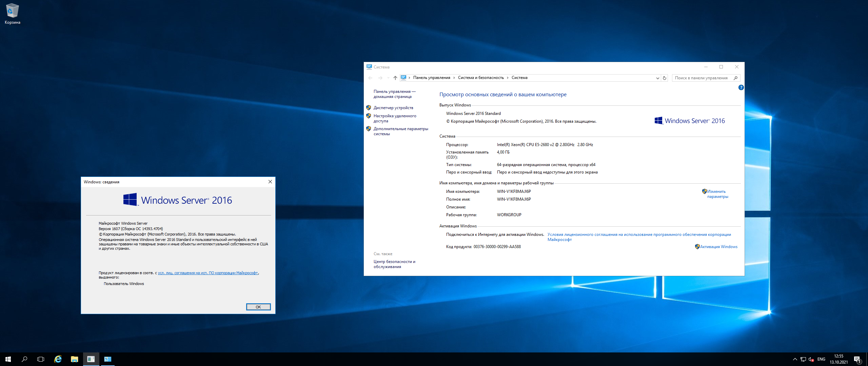Image resolution: width=868 pixels, height=366 pixels.
Task: Click Активация Windows link
Action: point(719,247)
